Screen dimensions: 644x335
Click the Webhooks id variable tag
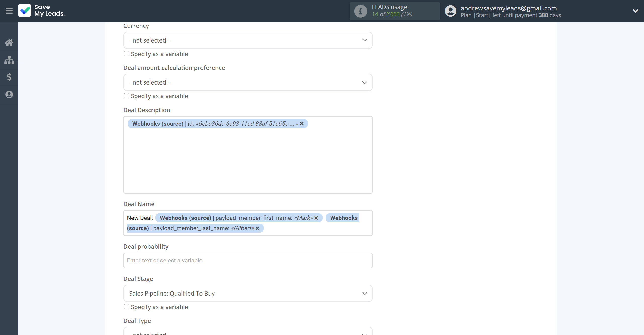[x=218, y=124]
